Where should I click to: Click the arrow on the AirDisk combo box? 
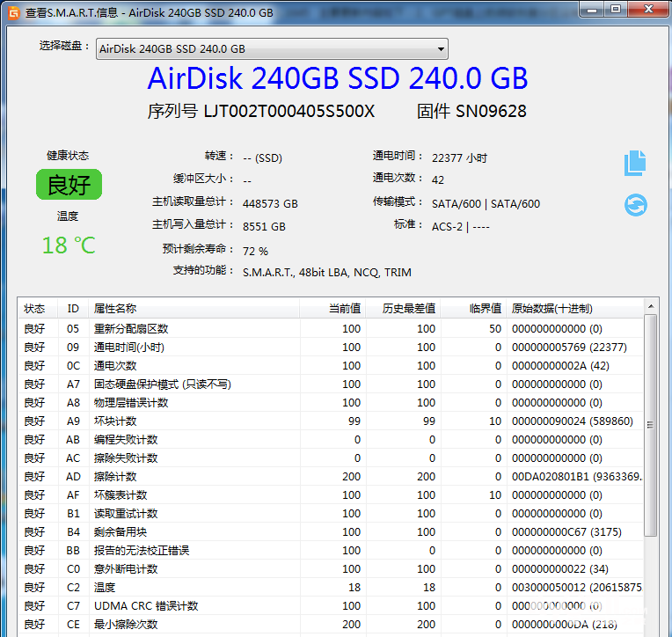click(x=441, y=49)
